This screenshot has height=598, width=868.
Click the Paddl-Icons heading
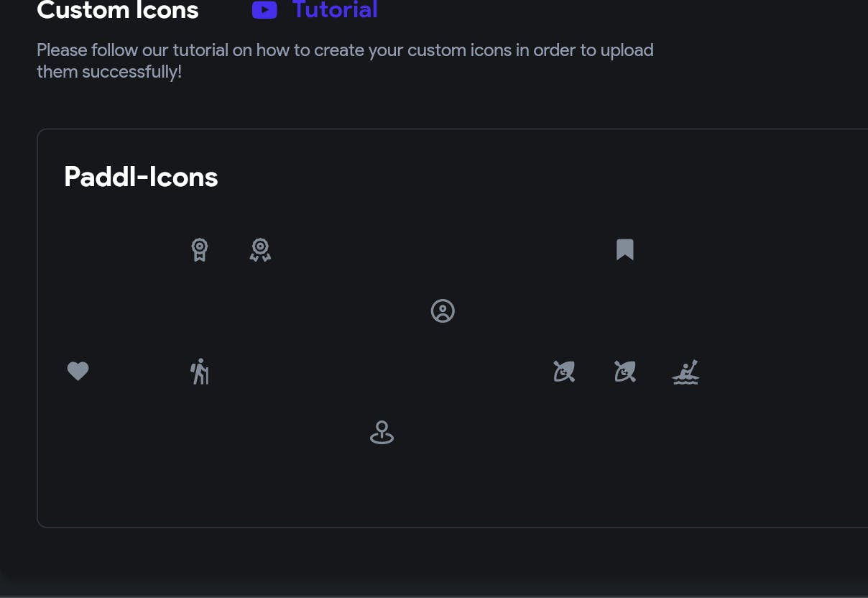(141, 177)
